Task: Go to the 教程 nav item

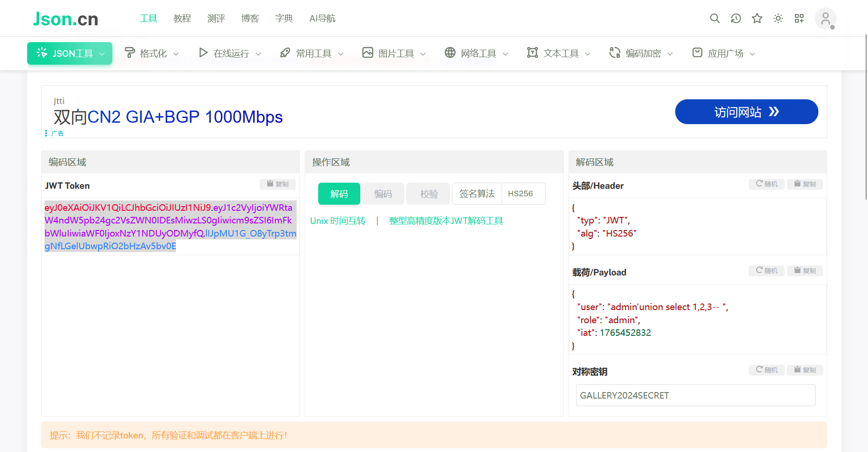Action: 182,18
